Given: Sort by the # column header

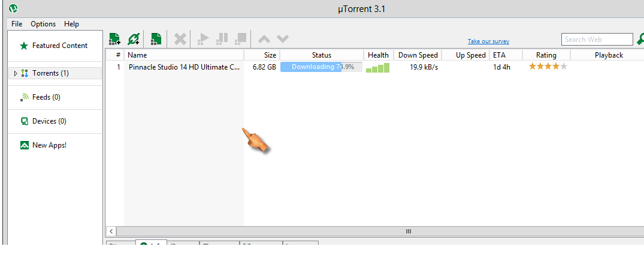Looking at the screenshot, I should [115, 55].
